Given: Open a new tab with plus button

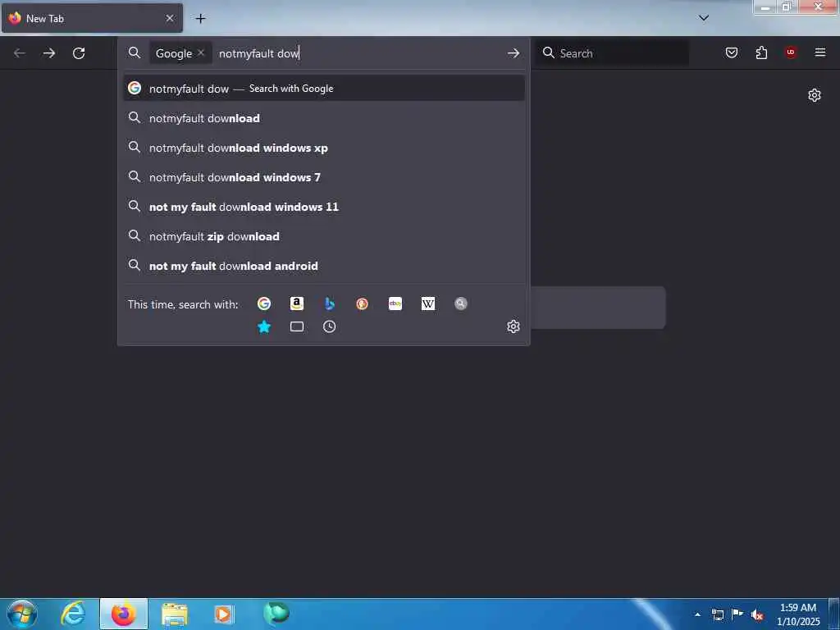Looking at the screenshot, I should (200, 18).
